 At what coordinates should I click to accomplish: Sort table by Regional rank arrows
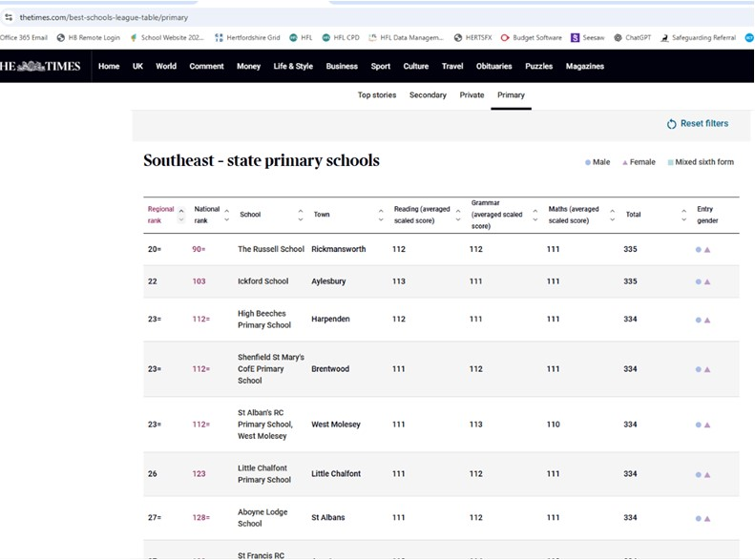pos(181,215)
